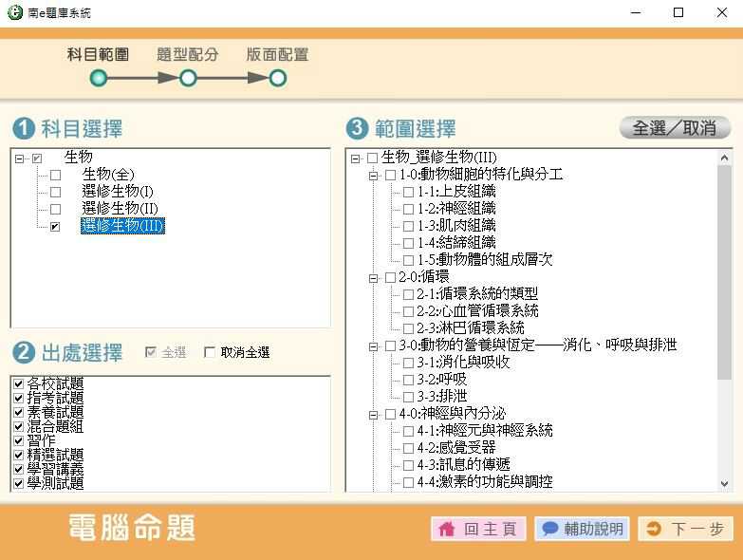Uncheck 學測試題 source checkbox
The height and width of the screenshot is (560, 743).
coord(18,483)
